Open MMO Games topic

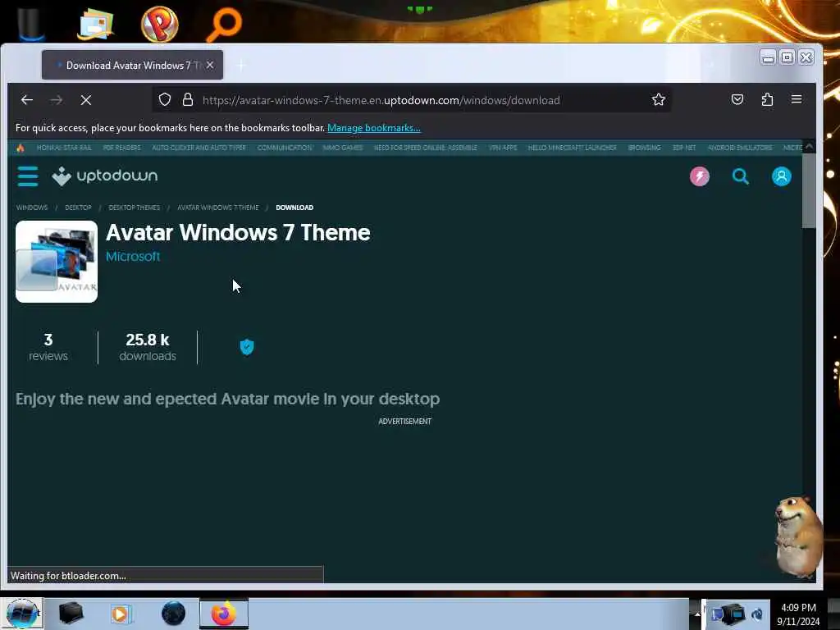click(343, 148)
